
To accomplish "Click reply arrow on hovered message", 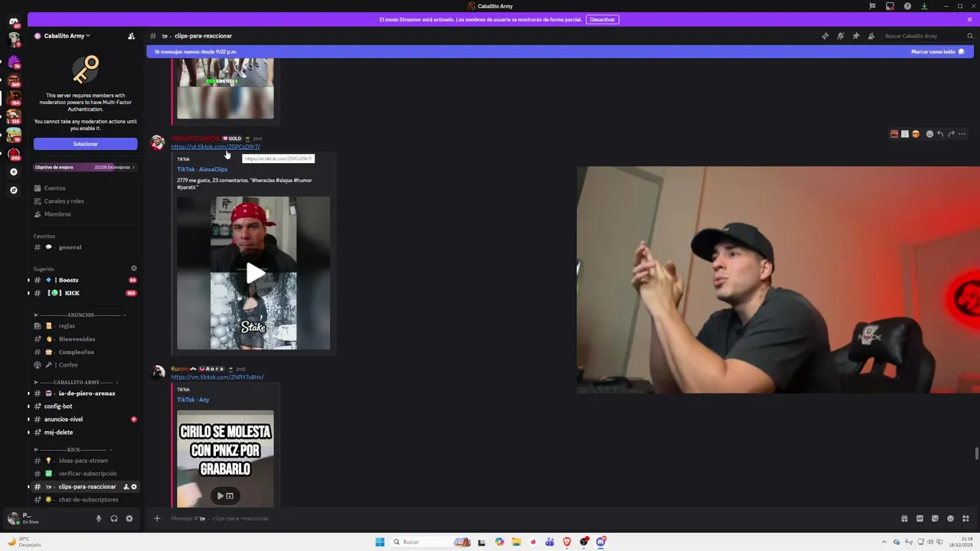I will tap(940, 134).
